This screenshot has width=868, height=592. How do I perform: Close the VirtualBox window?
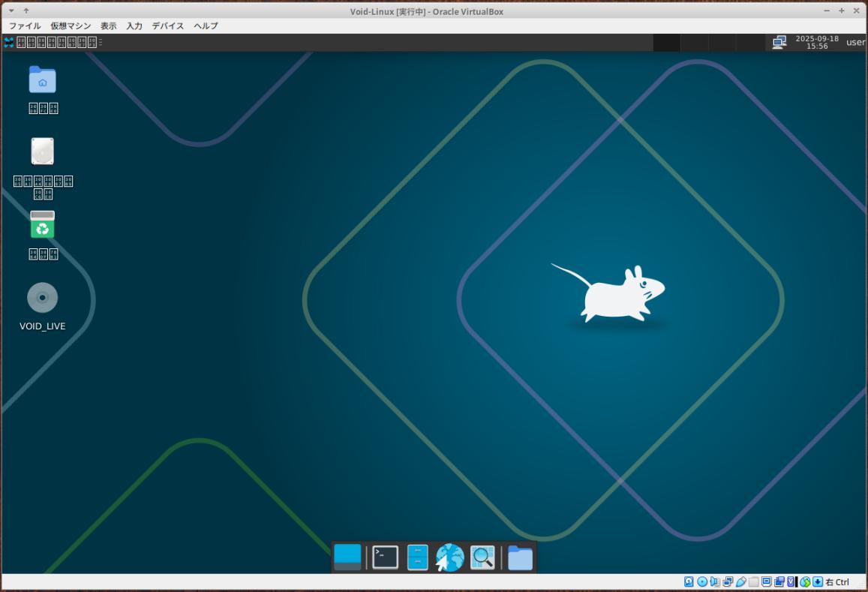tap(857, 11)
